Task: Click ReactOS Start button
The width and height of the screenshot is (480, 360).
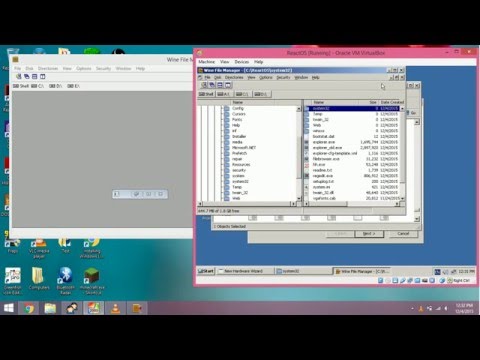Action: pyautogui.click(x=206, y=271)
